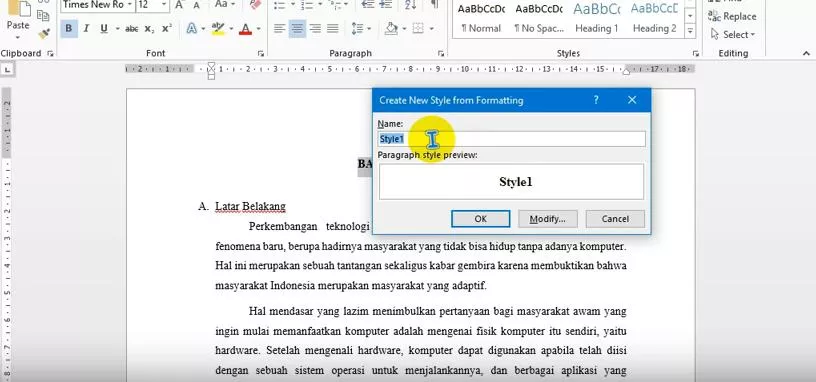Toggle Bold formatting
Screen dimensions: 816x382
pyautogui.click(x=69, y=29)
